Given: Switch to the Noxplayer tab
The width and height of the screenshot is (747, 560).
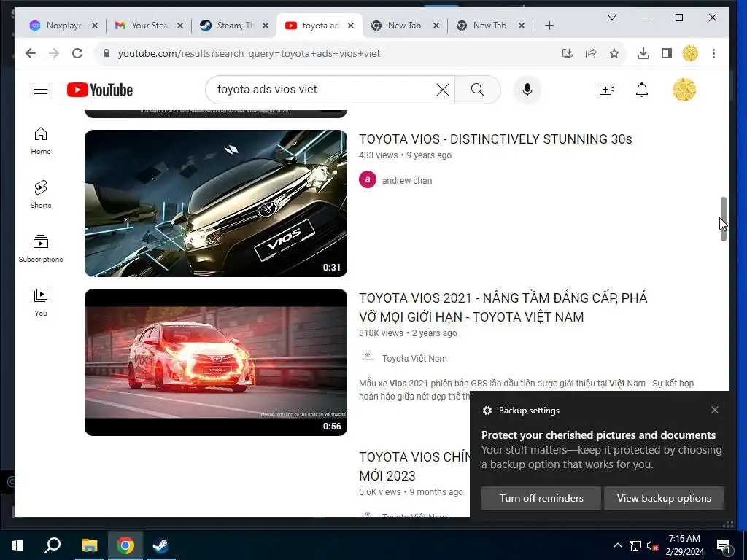Looking at the screenshot, I should click(x=63, y=26).
